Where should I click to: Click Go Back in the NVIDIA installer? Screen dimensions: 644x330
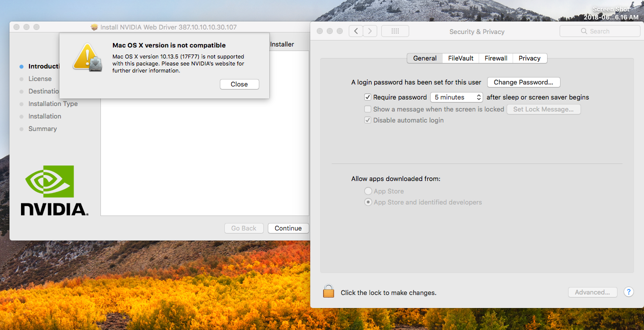[244, 228]
